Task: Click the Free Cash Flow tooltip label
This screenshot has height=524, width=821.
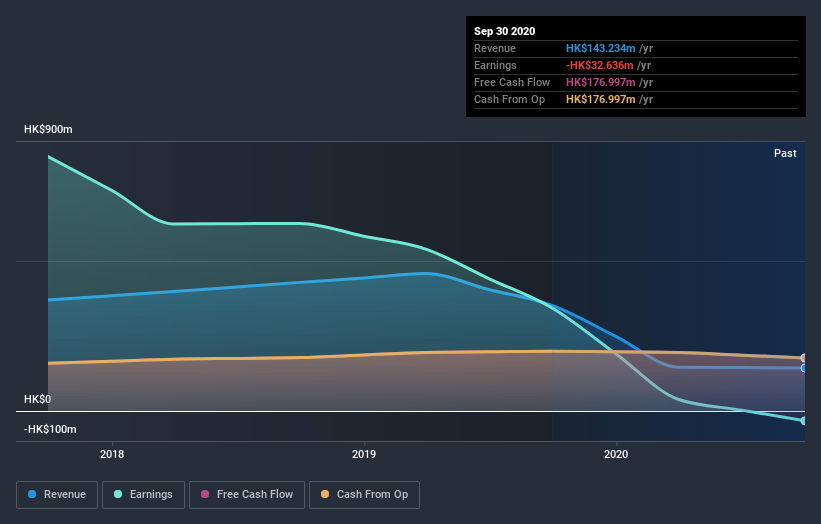Action: (512, 82)
